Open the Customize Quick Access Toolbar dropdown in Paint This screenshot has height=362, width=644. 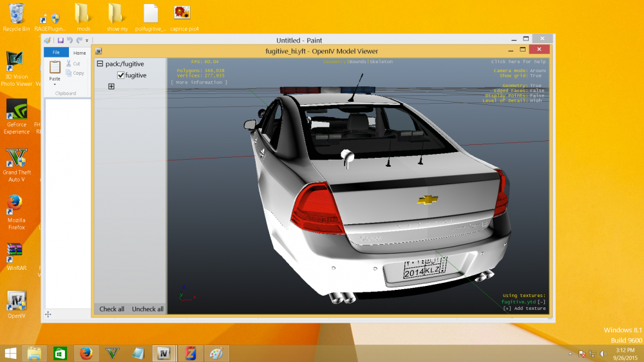pyautogui.click(x=87, y=41)
